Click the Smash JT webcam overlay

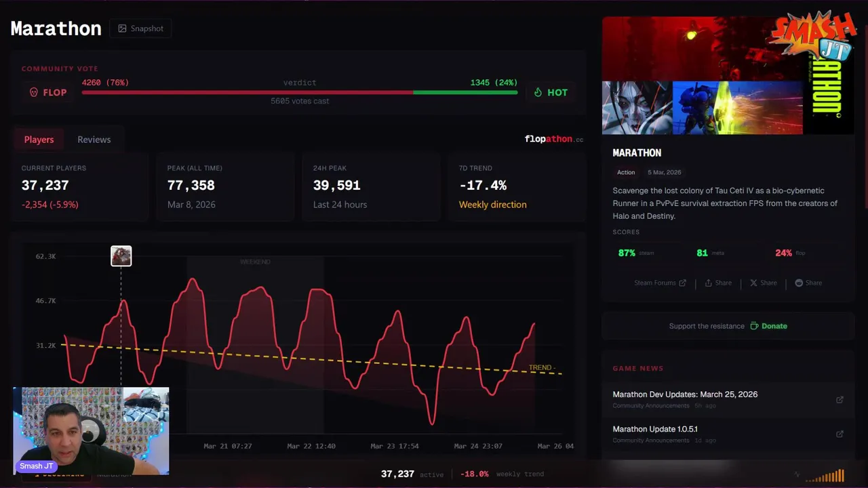pyautogui.click(x=92, y=431)
